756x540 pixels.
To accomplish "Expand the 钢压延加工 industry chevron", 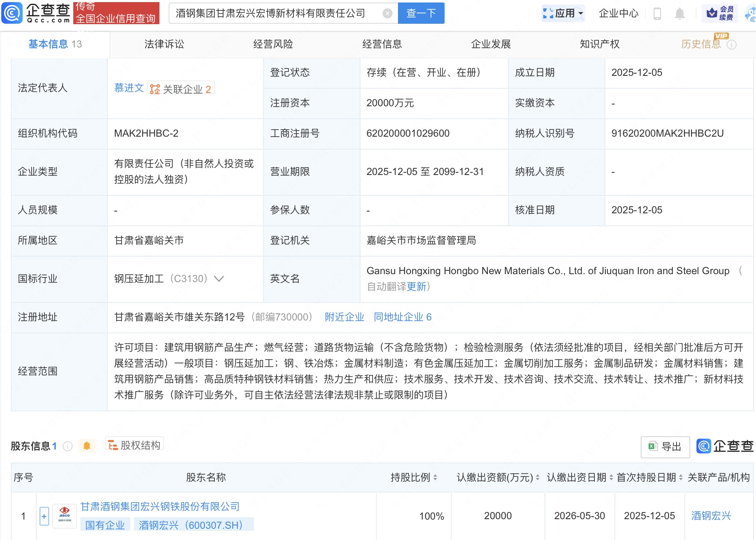I will pyautogui.click(x=220, y=279).
